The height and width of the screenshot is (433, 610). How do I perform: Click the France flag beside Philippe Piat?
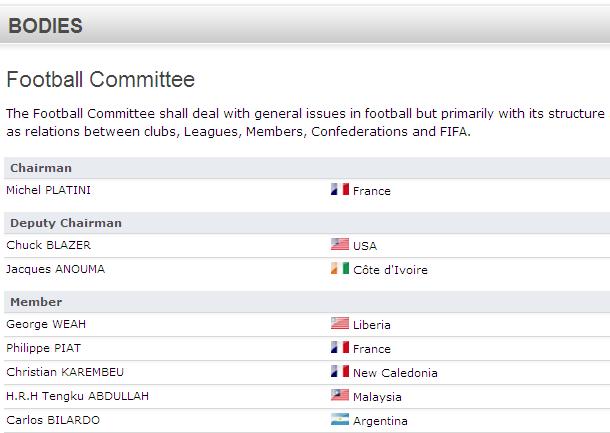pyautogui.click(x=340, y=347)
